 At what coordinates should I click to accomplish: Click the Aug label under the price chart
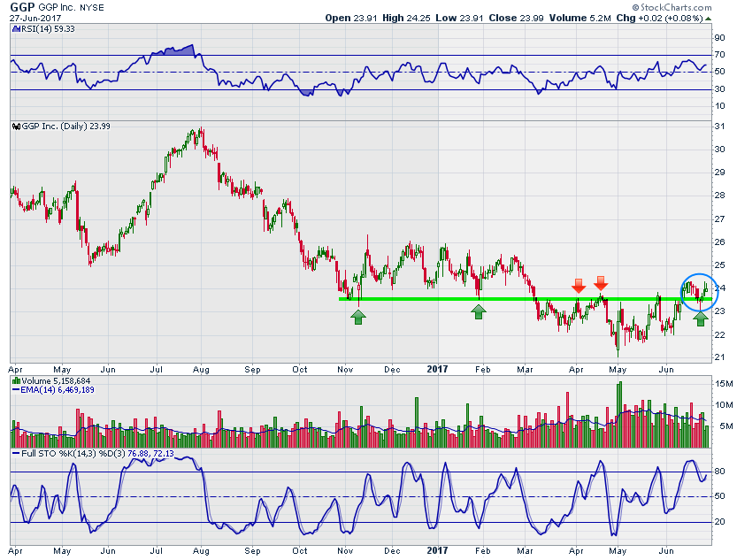point(201,370)
